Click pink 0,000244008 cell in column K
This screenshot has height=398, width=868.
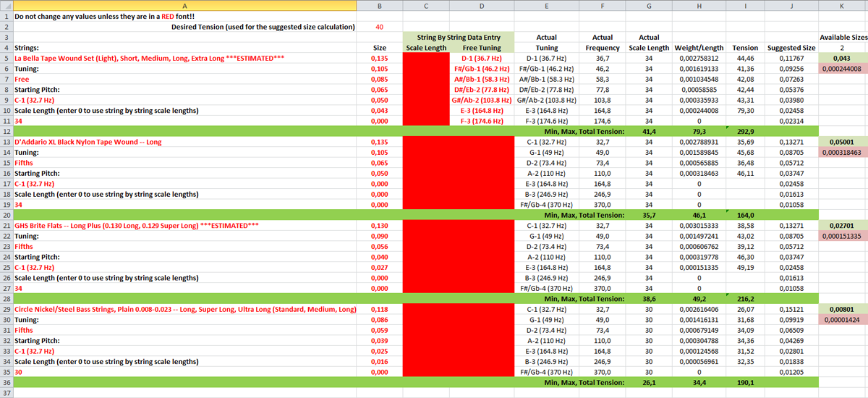842,69
